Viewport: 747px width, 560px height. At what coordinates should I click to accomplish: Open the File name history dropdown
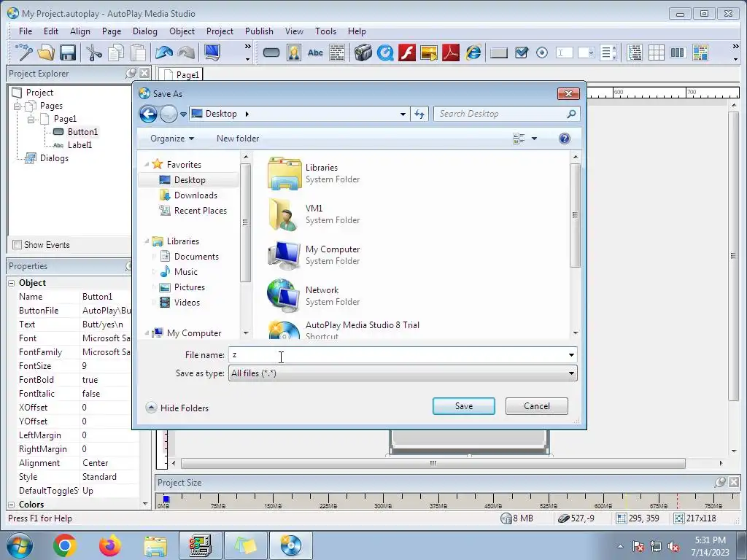pos(571,355)
